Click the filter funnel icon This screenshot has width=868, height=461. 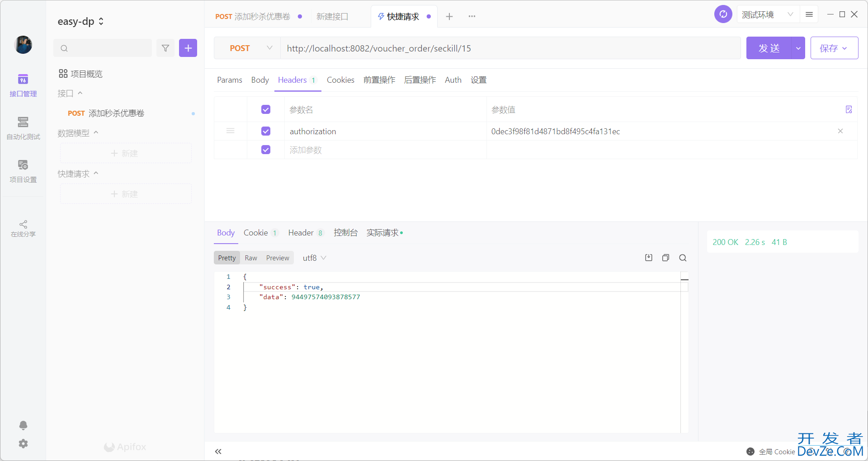coord(165,48)
